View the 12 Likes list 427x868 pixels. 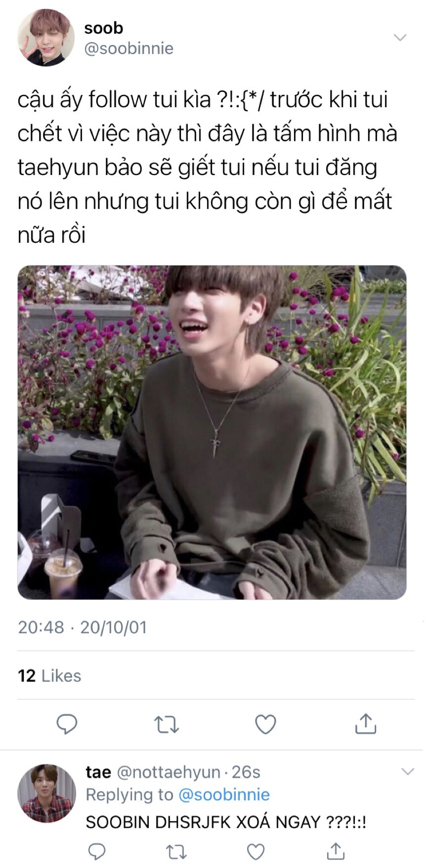click(x=49, y=676)
